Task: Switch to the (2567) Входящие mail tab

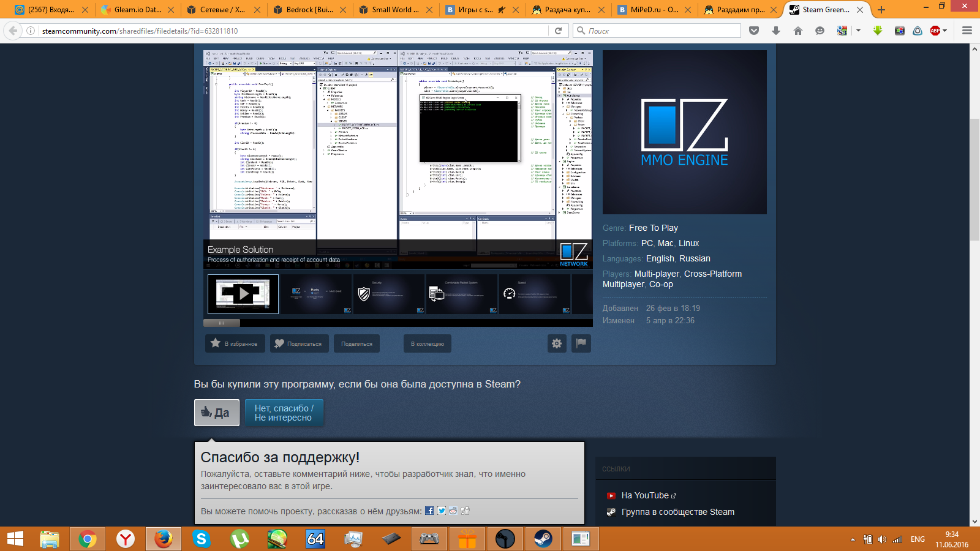Action: [x=51, y=10]
